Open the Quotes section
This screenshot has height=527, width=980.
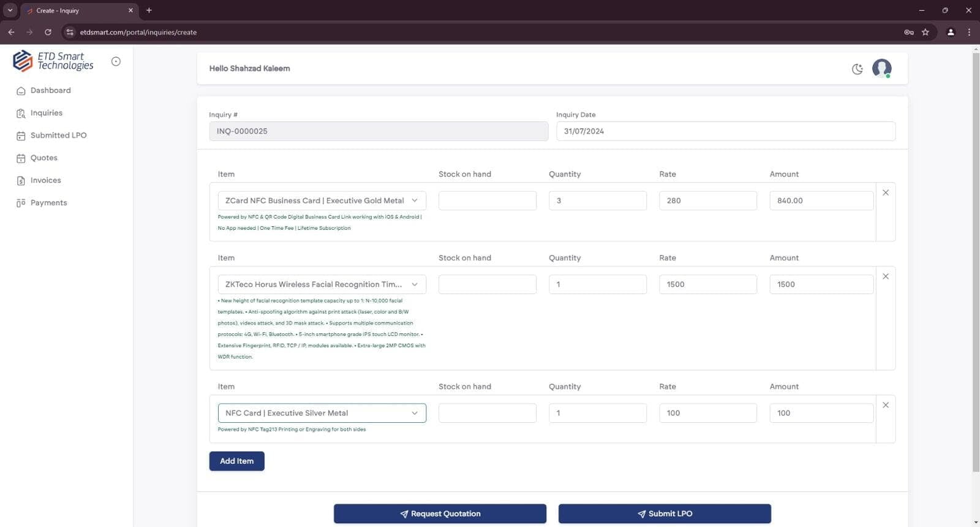point(37,158)
